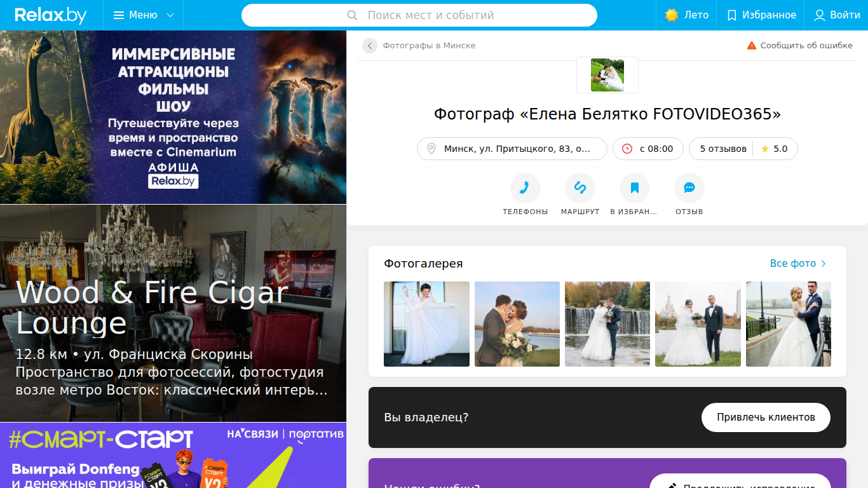Go back using the arrow beside Фотографы в Минске
The width and height of the screenshot is (868, 488).
(370, 46)
